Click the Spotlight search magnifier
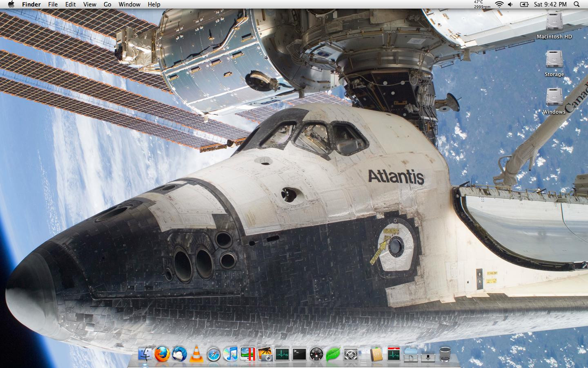The width and height of the screenshot is (588, 368). [x=577, y=4]
